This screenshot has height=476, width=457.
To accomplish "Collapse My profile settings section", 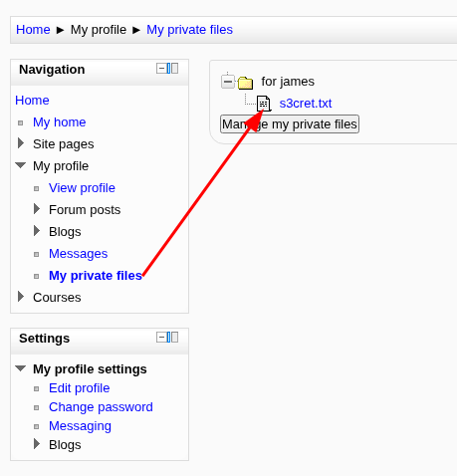I will (21, 368).
